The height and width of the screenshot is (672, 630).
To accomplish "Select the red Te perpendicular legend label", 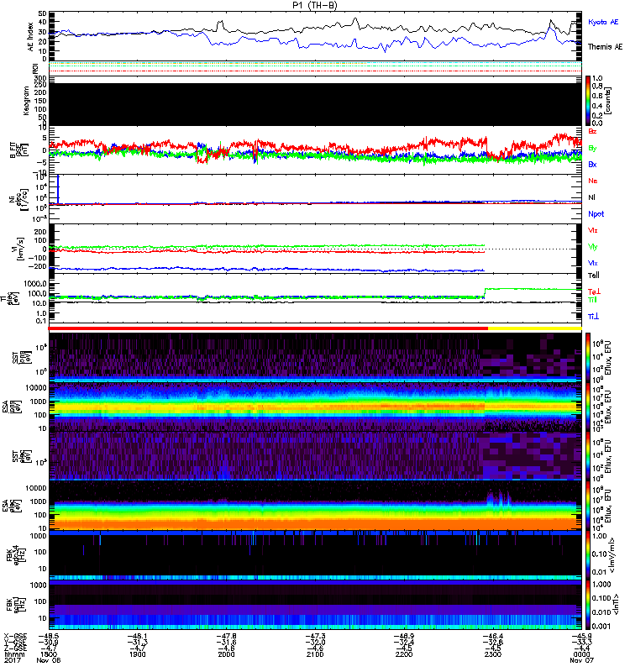I will (x=594, y=291).
